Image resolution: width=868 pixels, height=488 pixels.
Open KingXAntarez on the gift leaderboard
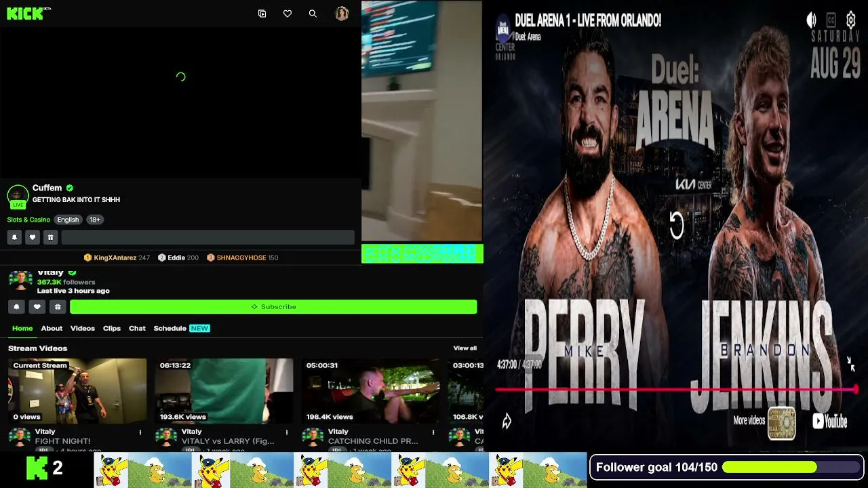(117, 258)
